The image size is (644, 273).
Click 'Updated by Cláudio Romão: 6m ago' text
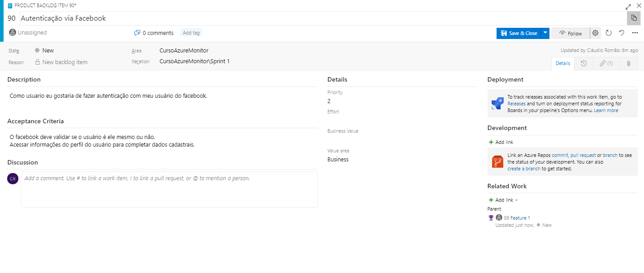pyautogui.click(x=600, y=50)
